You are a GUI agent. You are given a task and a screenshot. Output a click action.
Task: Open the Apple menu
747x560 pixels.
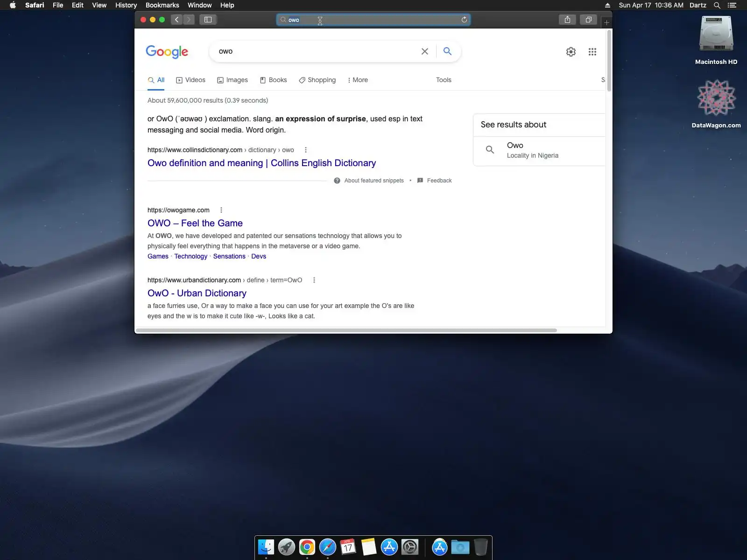13,5
